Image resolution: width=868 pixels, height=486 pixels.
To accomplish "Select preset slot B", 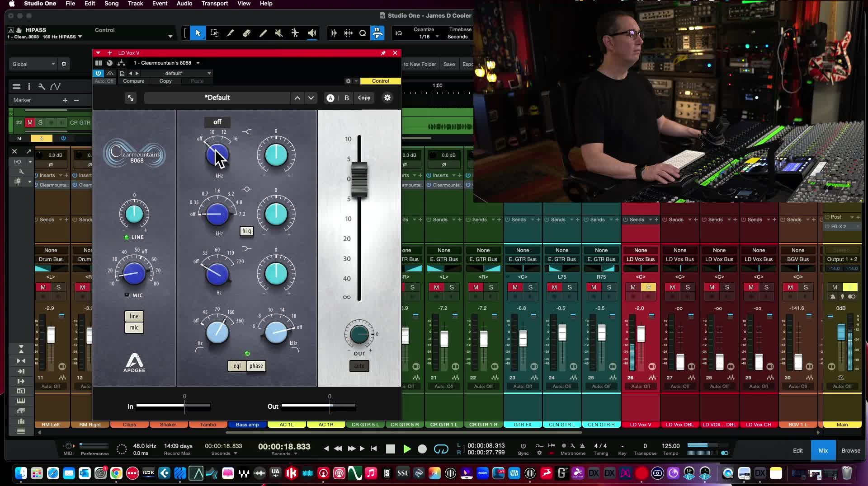I will 347,98.
